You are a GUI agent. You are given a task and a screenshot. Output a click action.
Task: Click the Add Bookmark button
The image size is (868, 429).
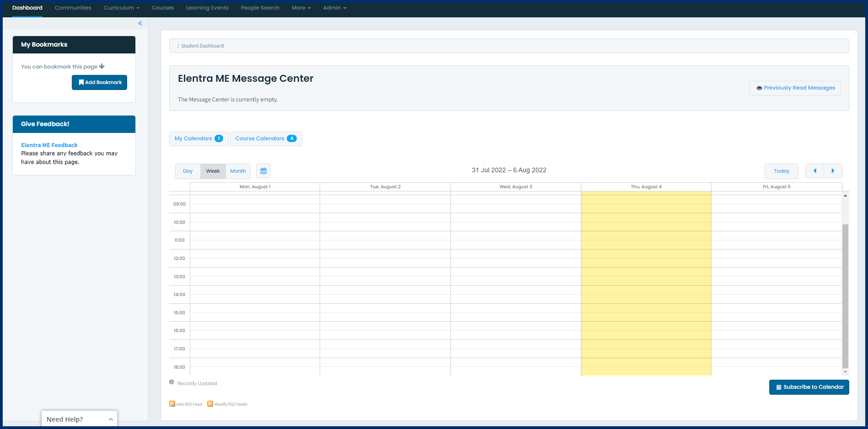click(x=100, y=82)
